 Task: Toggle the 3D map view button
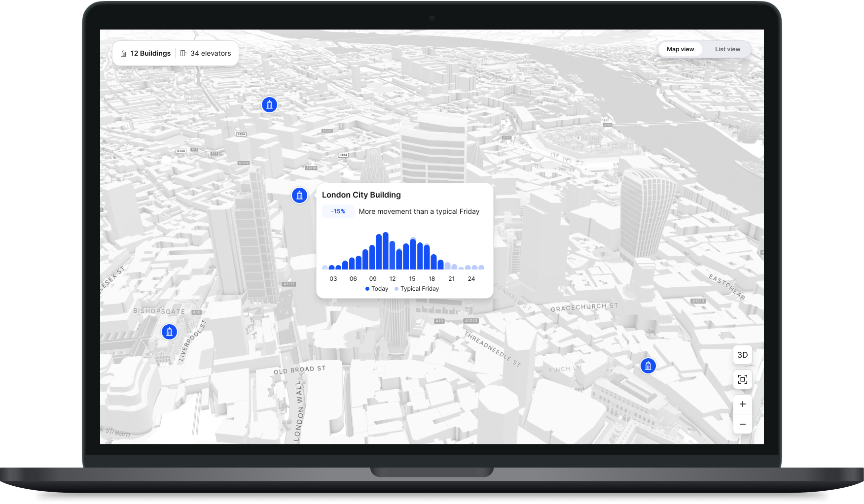coord(742,355)
